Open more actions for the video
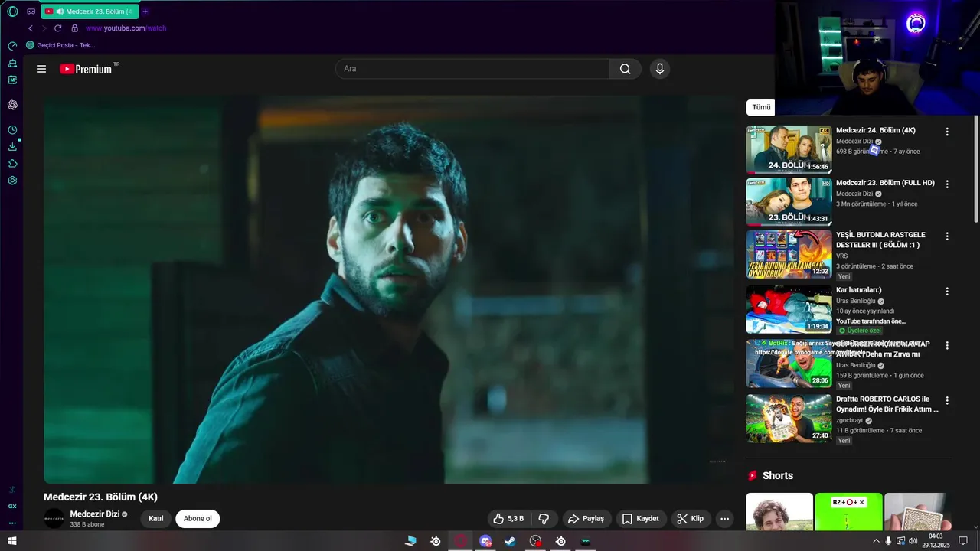This screenshot has height=551, width=980. point(724,519)
